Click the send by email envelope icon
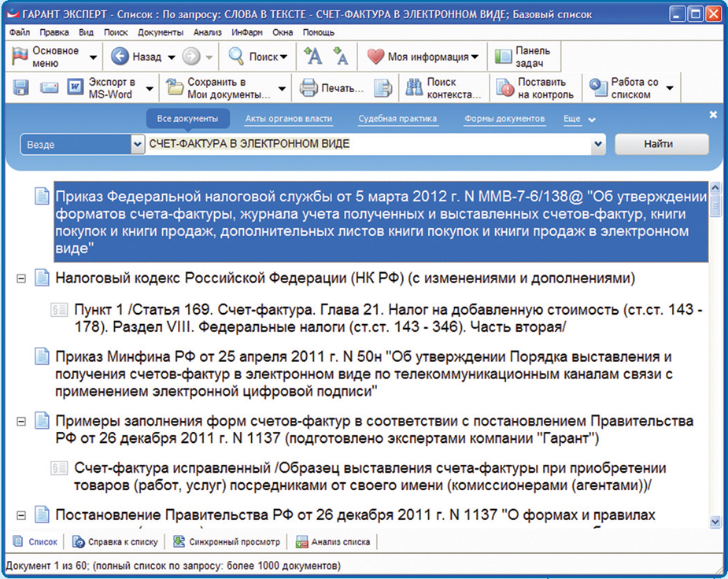Viewport: 728px width, 579px height. [49, 88]
